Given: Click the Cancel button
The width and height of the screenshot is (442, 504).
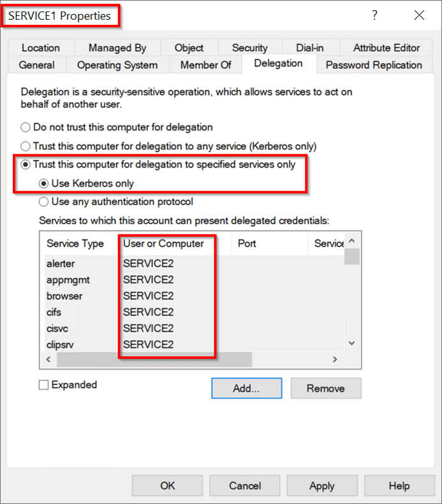Looking at the screenshot, I should click(245, 486).
